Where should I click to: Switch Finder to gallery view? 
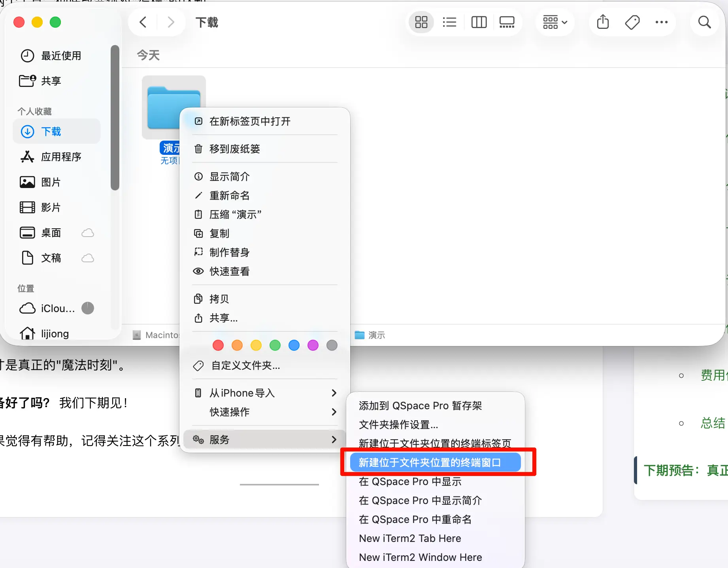tap(507, 22)
